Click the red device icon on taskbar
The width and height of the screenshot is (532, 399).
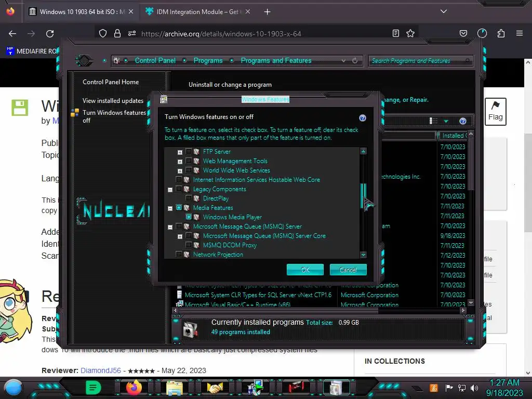pyautogui.click(x=296, y=387)
